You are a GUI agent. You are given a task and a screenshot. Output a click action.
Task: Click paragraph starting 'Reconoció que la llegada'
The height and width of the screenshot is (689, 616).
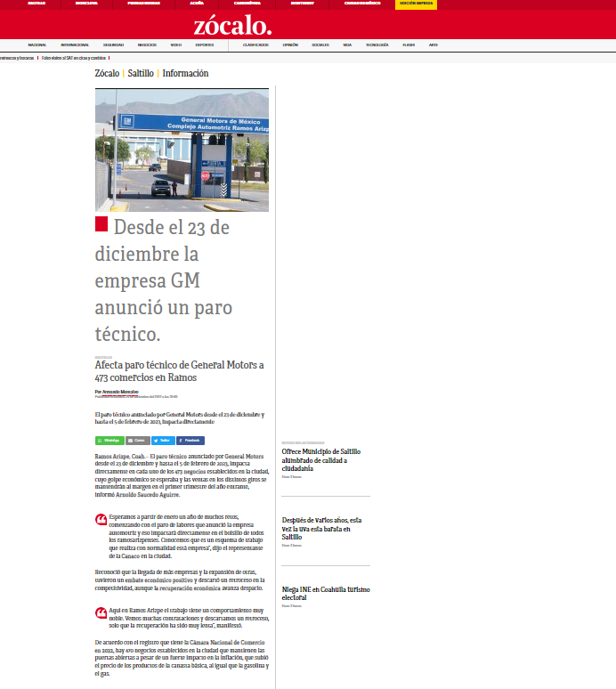pyautogui.click(x=180, y=580)
